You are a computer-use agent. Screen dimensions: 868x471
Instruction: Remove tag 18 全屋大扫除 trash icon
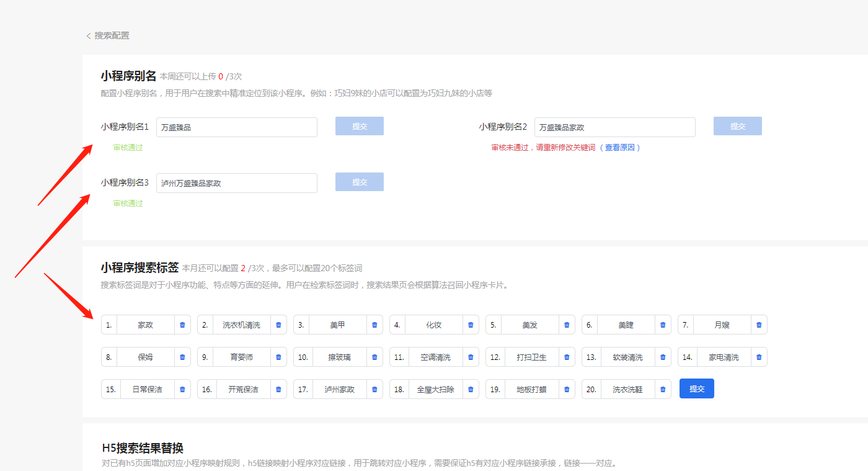click(471, 389)
